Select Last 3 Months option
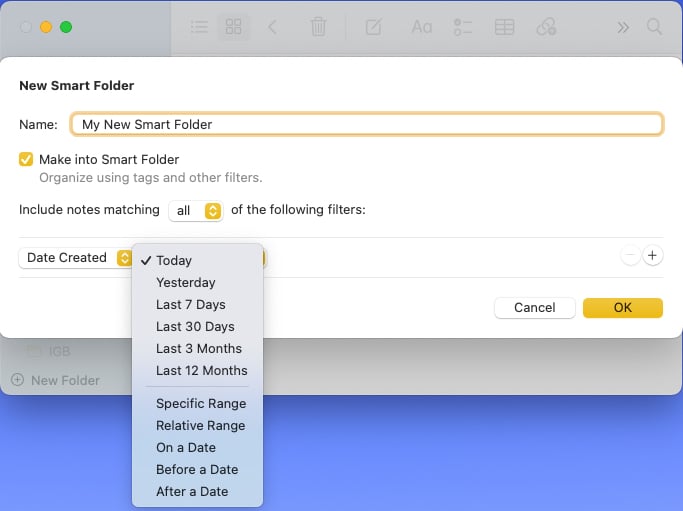683x511 pixels. click(x=197, y=349)
